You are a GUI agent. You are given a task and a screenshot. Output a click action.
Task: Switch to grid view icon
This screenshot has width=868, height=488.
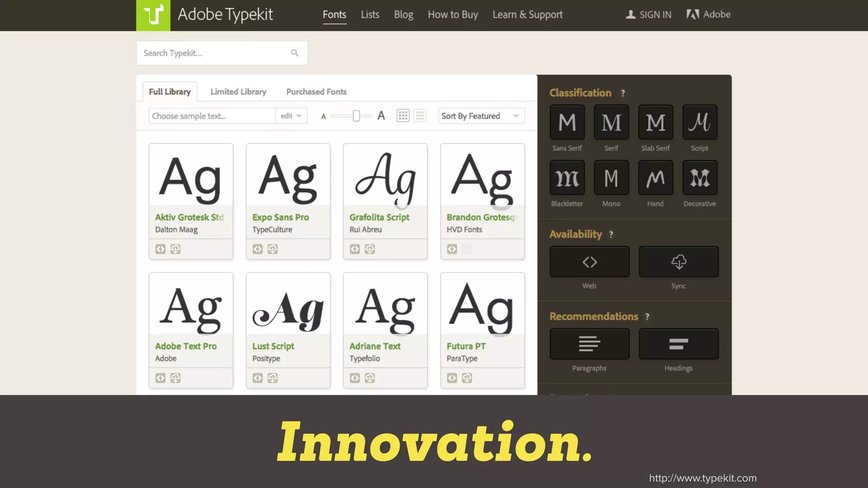click(x=403, y=116)
